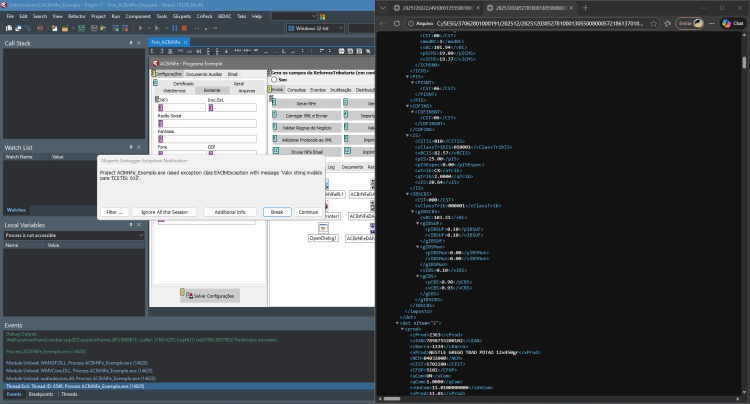The width and height of the screenshot is (750, 404).
Task: Close the Watch List panel
Action: pos(139,147)
